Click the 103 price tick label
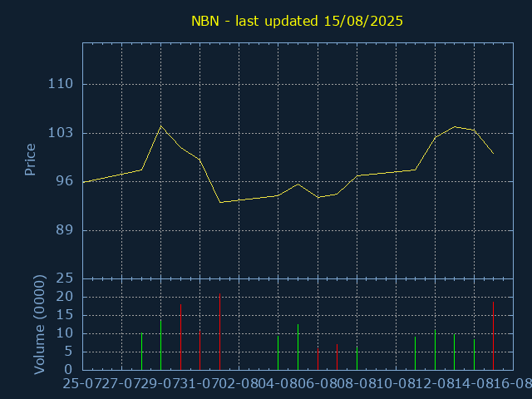Viewport: 532px width, 399px height. click(x=61, y=133)
